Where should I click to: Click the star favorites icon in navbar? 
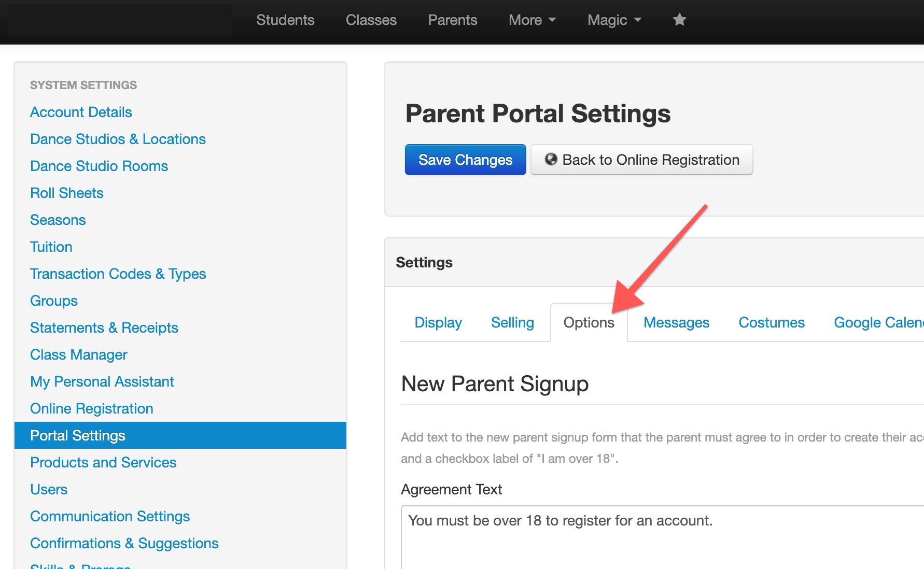click(x=679, y=20)
